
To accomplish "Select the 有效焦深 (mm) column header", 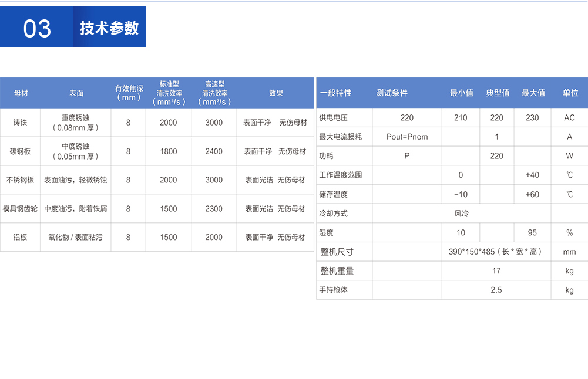I will coord(129,93).
